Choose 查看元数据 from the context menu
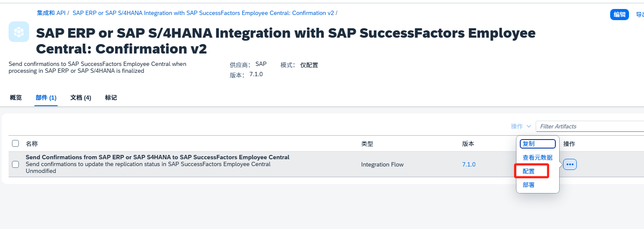644x229 pixels. click(x=538, y=158)
